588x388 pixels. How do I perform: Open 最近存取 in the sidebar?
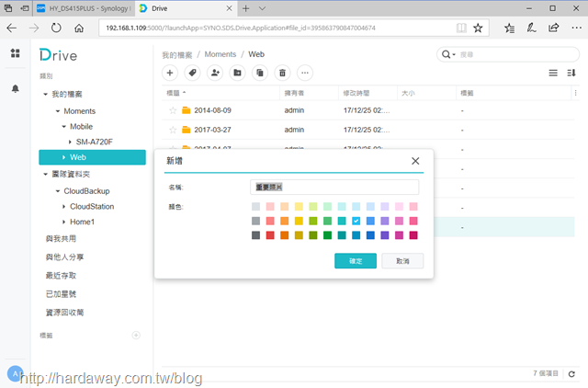[x=61, y=276]
